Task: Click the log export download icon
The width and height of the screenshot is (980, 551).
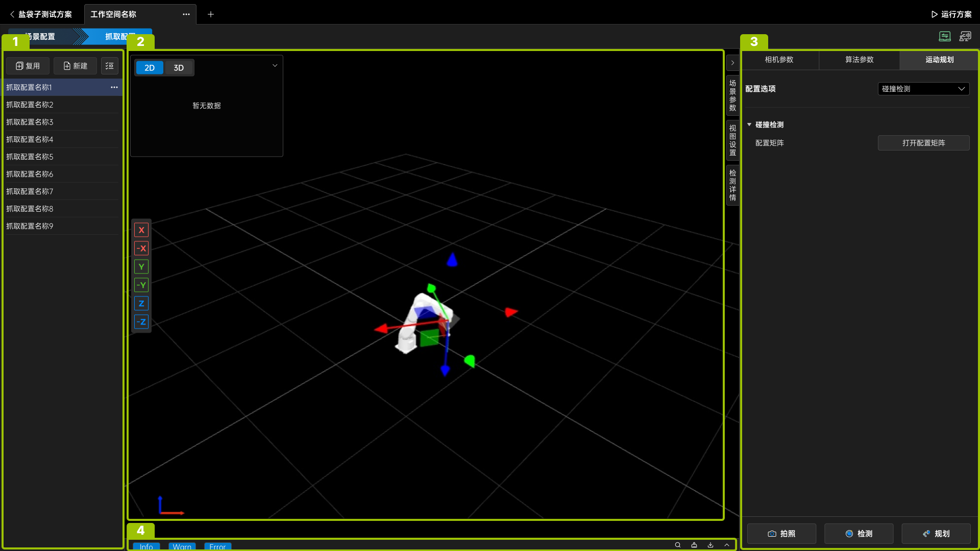Action: (x=710, y=545)
